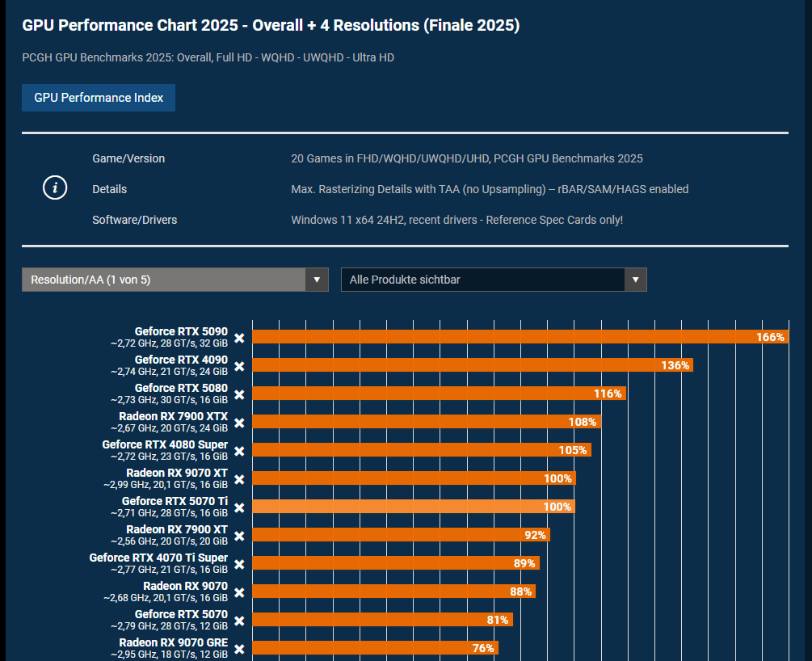Open the Alle Produkte sichtbar dropdown
812x661 pixels.
(x=494, y=280)
